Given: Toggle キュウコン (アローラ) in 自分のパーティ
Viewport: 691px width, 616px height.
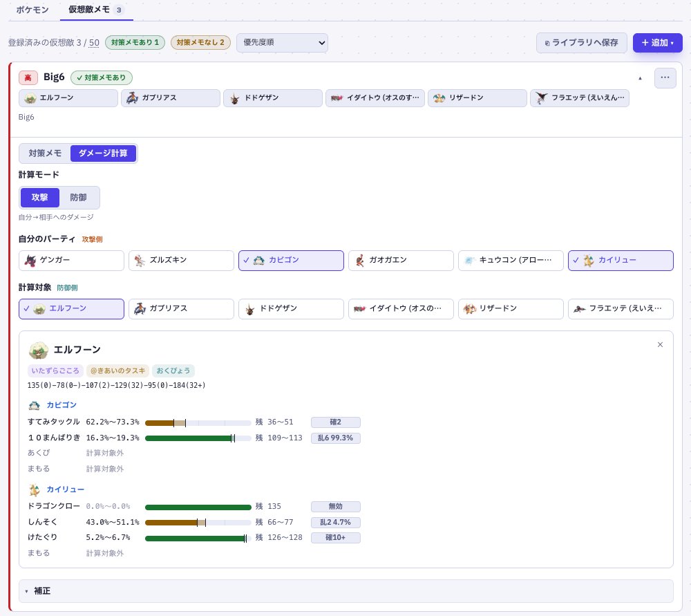Looking at the screenshot, I should point(511,261).
